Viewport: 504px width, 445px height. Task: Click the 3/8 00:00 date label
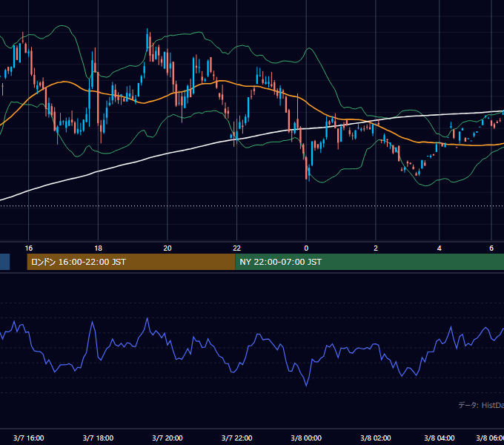click(306, 438)
